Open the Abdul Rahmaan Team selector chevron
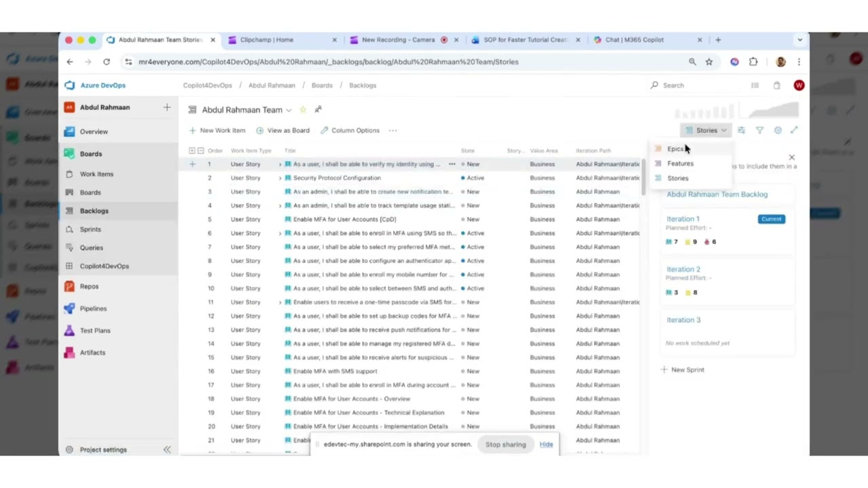 289,110
